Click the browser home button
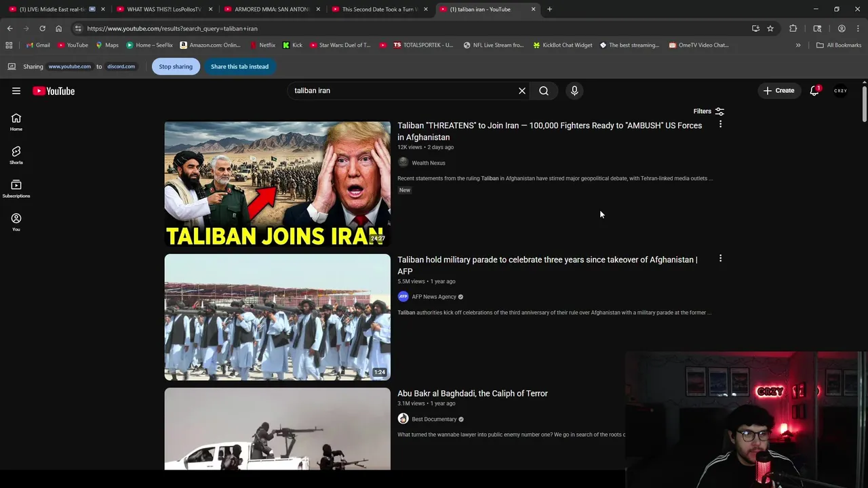This screenshot has height=488, width=868. (x=58, y=28)
